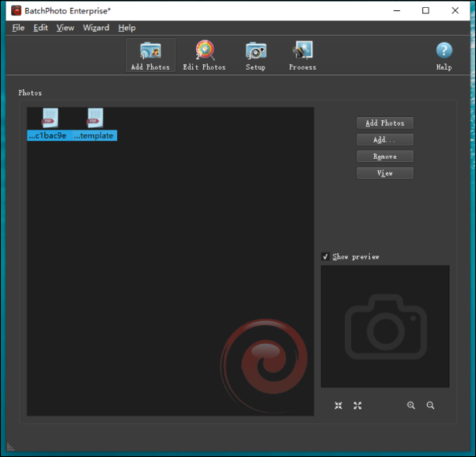The image size is (476, 457).
Task: Open the Edit menu
Action: coord(41,28)
